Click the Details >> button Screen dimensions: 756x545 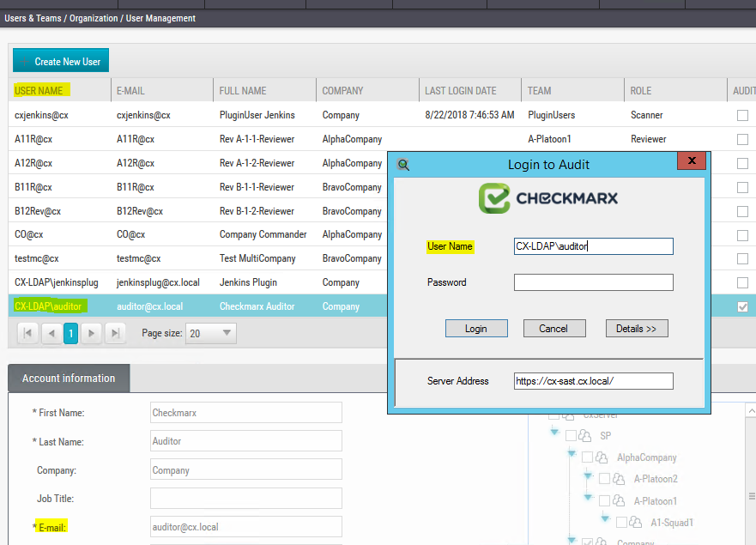pyautogui.click(x=637, y=329)
